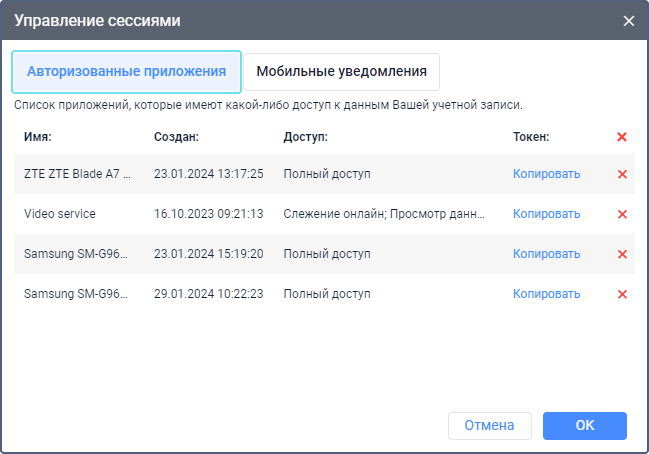Remove Samsung session created 23.01.2024 15:19:20

click(622, 254)
